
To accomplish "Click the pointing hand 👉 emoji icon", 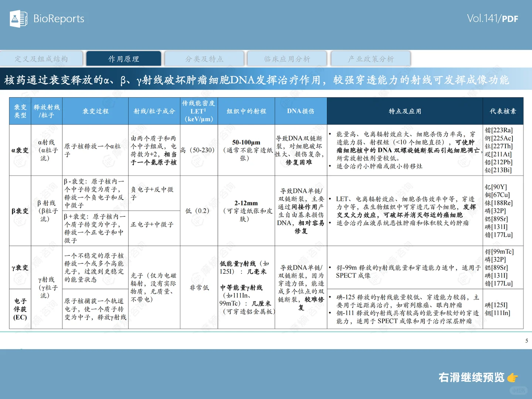I will point(513,378).
